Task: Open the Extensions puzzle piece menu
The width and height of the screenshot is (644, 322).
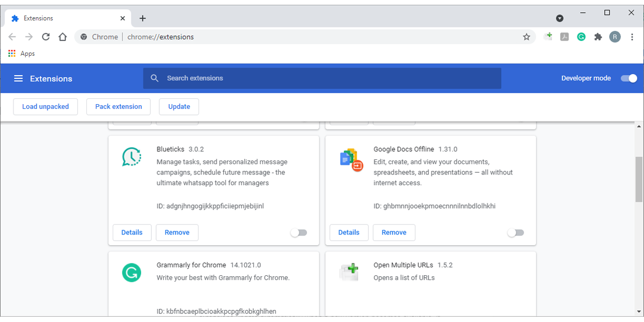Action: [x=598, y=37]
